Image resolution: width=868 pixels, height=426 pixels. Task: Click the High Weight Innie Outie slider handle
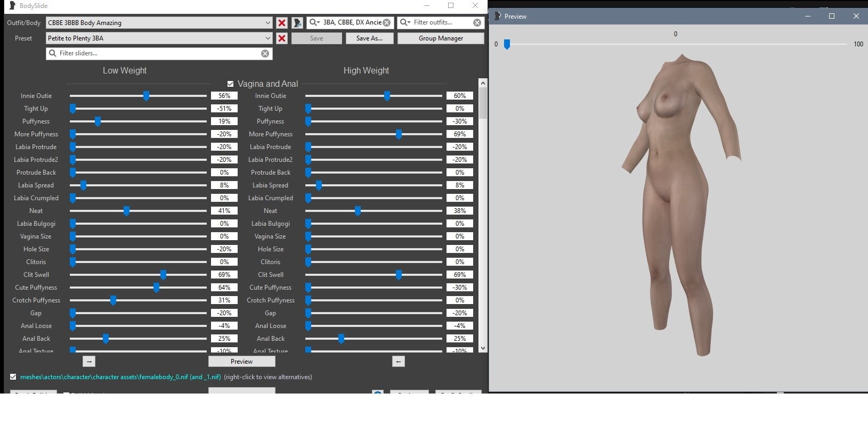[x=387, y=96]
